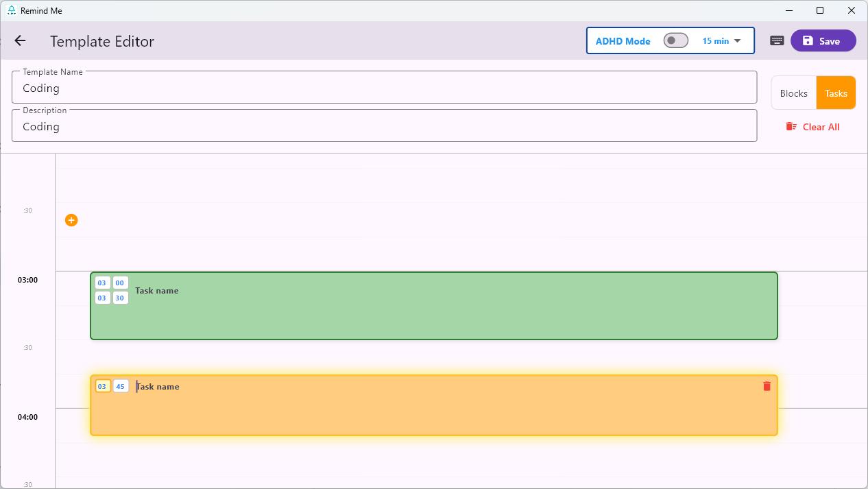Image resolution: width=868 pixels, height=489 pixels.
Task: Edit the Template Name field
Action: click(x=384, y=87)
